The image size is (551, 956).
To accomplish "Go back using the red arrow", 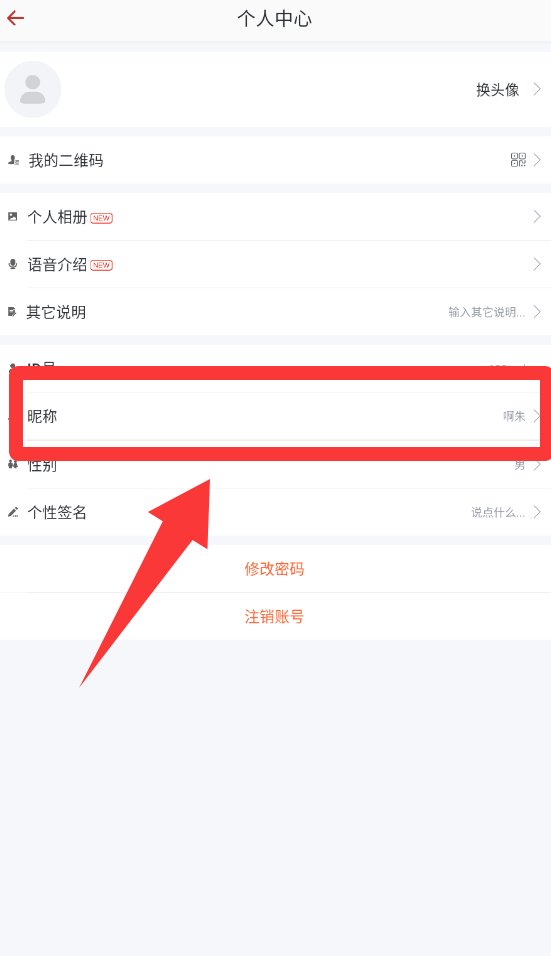I will pyautogui.click(x=15, y=18).
